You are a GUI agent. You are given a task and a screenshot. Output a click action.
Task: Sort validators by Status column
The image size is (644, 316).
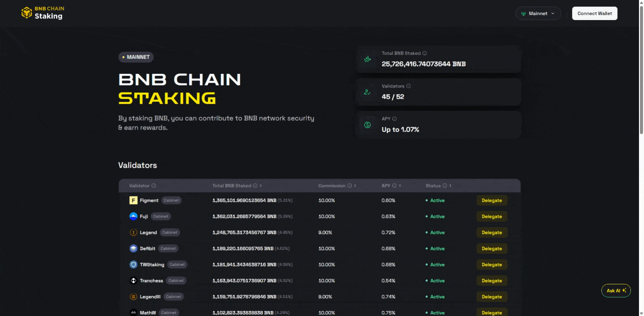[450, 186]
